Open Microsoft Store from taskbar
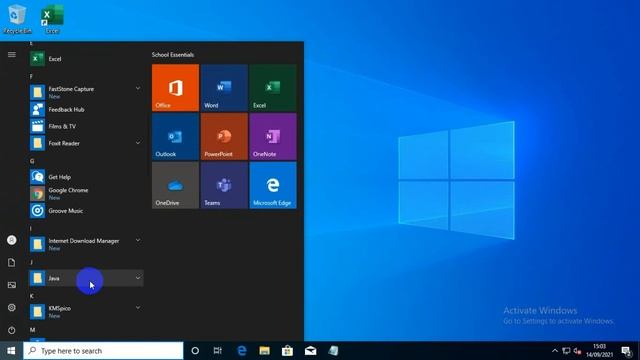The image size is (640, 360). 287,351
